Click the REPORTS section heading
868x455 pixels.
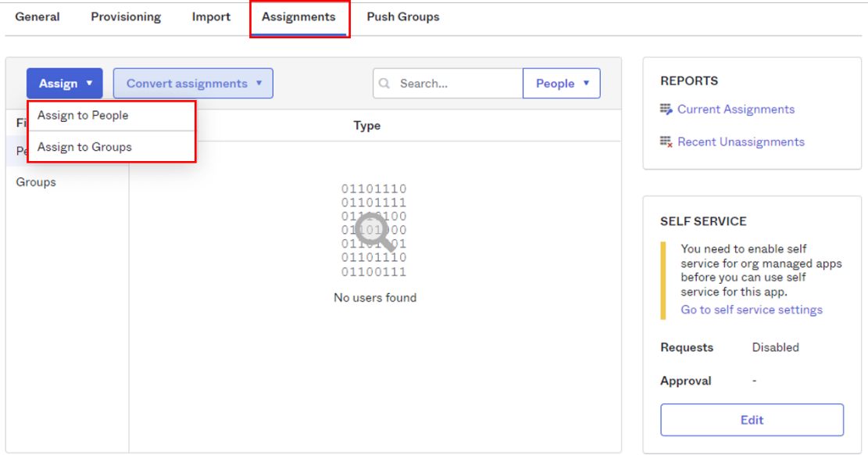pyautogui.click(x=688, y=81)
